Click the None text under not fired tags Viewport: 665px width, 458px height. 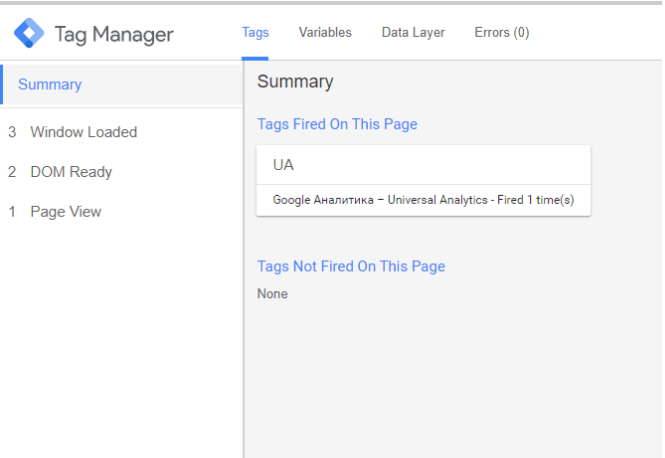tap(272, 294)
